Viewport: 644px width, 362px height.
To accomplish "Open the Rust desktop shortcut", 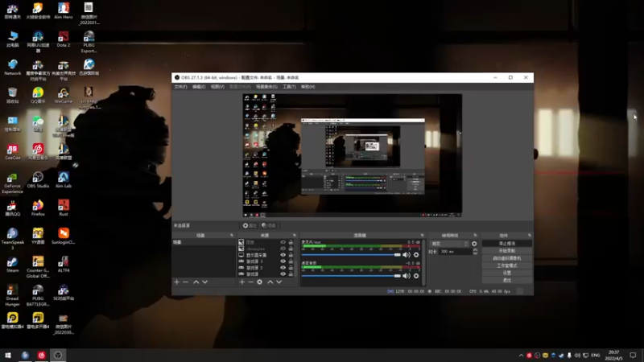I will (x=64, y=208).
